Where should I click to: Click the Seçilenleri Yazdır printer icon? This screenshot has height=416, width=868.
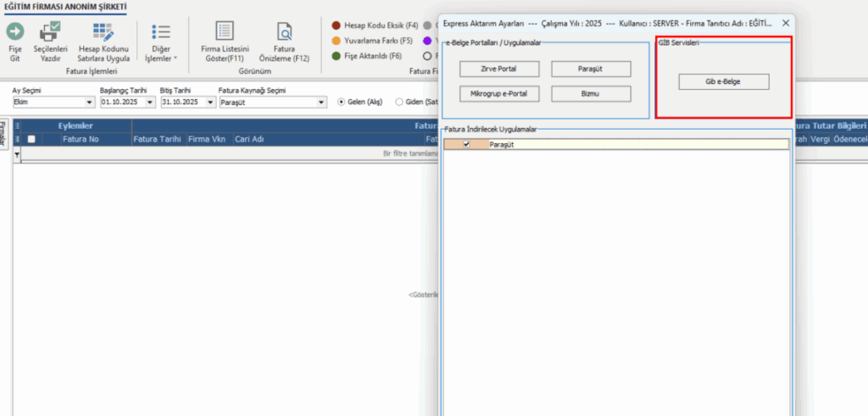point(50,31)
